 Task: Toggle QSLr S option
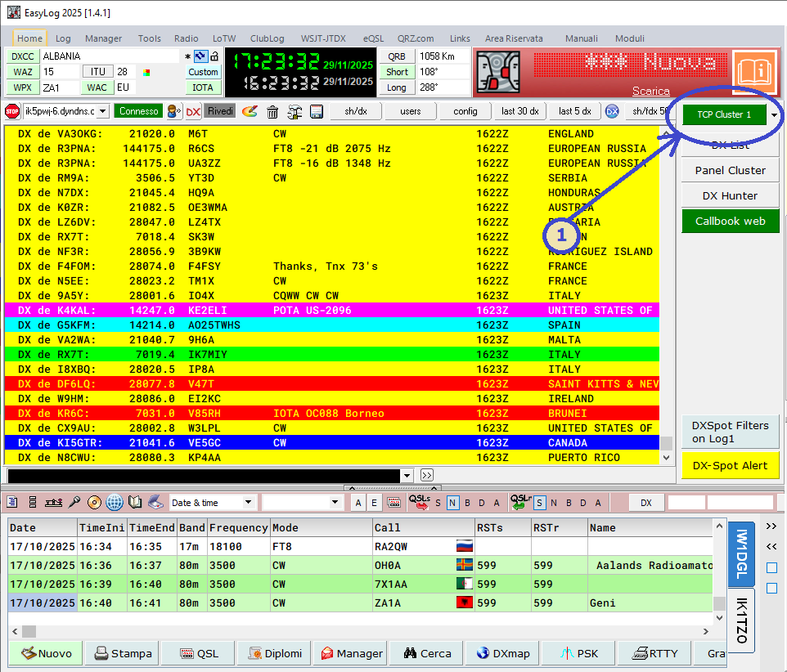[540, 503]
